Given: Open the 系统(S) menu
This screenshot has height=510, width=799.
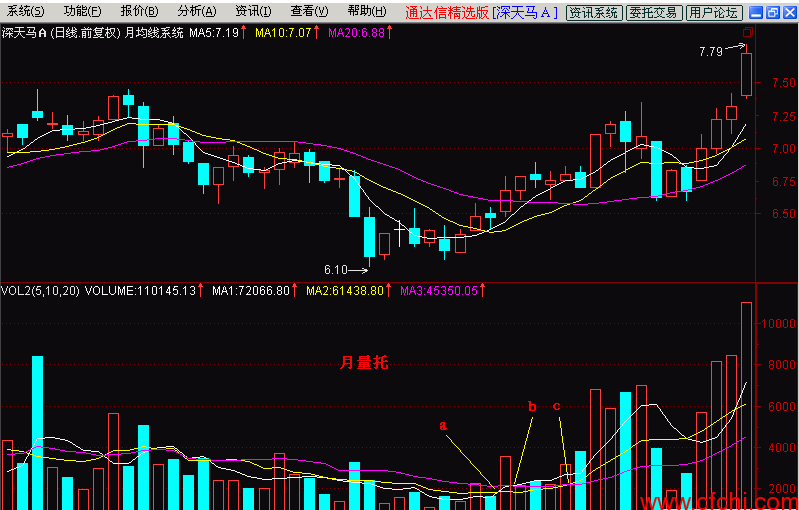Looking at the screenshot, I should [25, 12].
